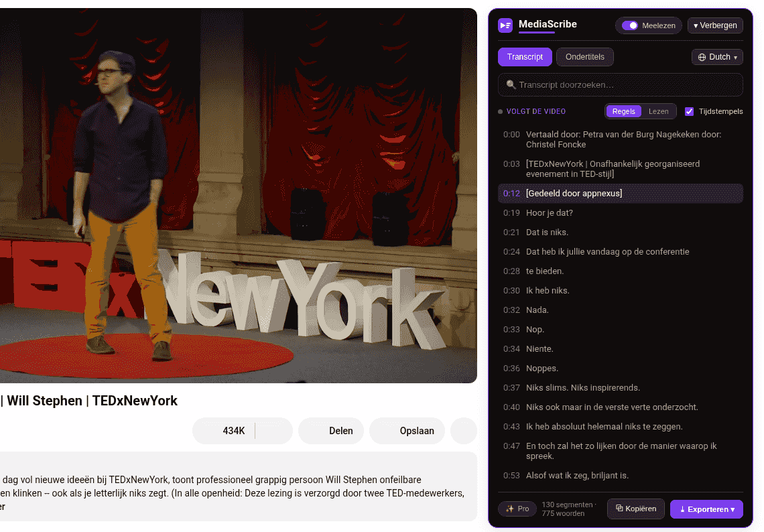Click the "130 segmenten · 775 woorden" counter
The height and width of the screenshot is (532, 764).
coord(568,509)
